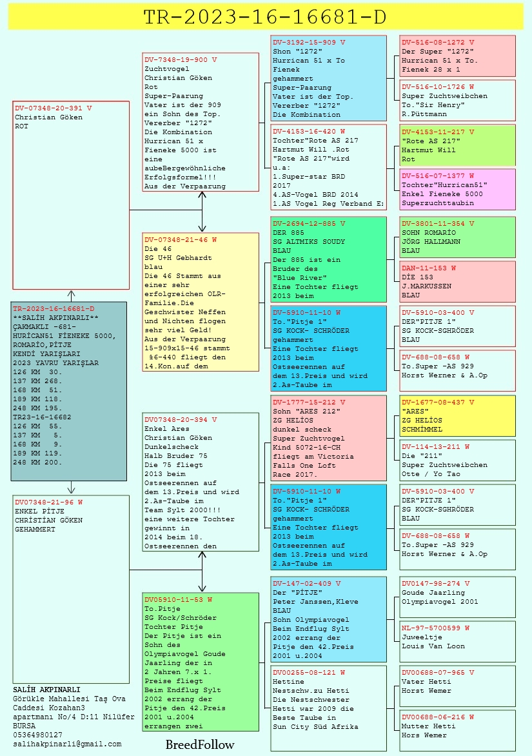Click the 'Sun City Süd Afrika' line
This screenshot has height=756, width=532.
pos(315,726)
